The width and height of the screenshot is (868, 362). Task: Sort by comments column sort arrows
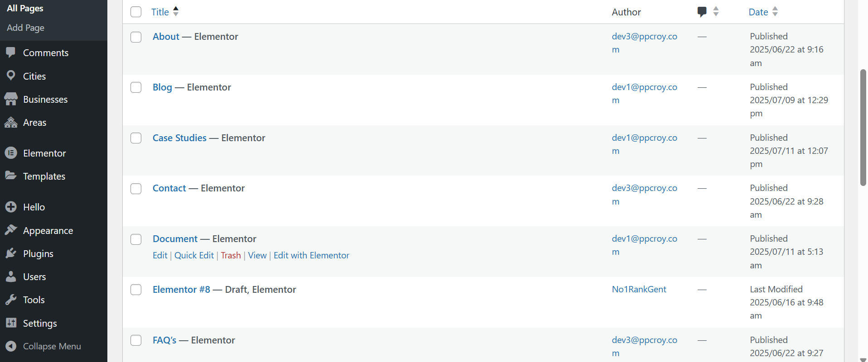click(x=716, y=12)
